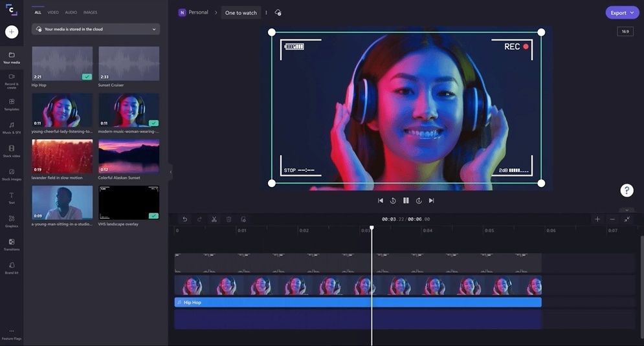Viewport: 644px width, 346px height.
Task: Undo the last timeline action
Action: [185, 219]
